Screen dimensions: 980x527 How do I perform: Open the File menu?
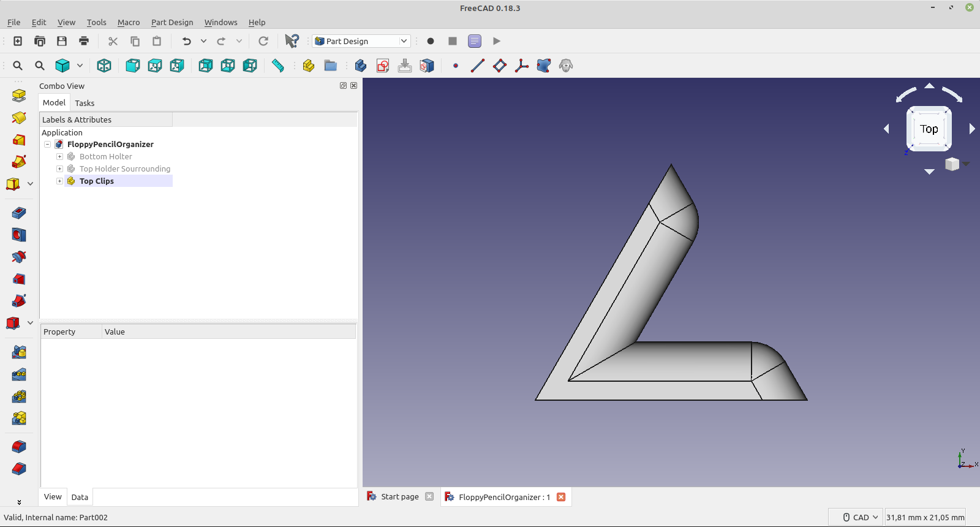pos(14,22)
